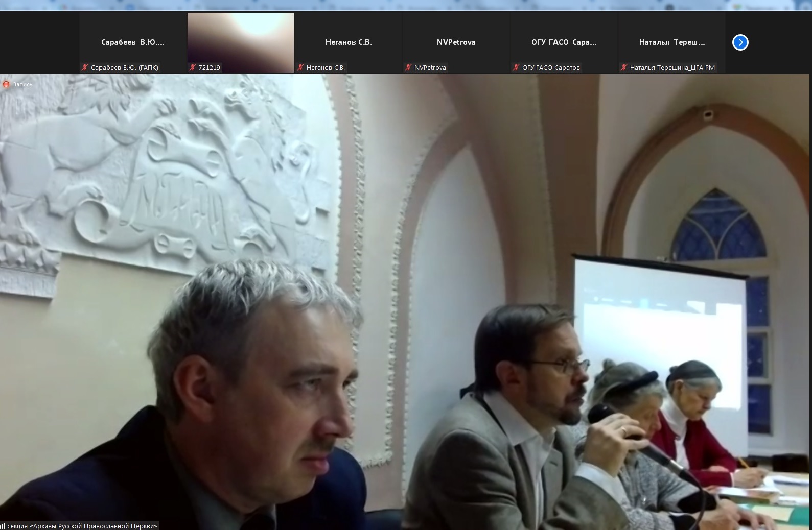Click the Запись recording label text
Image resolution: width=812 pixels, height=530 pixels.
tap(23, 84)
